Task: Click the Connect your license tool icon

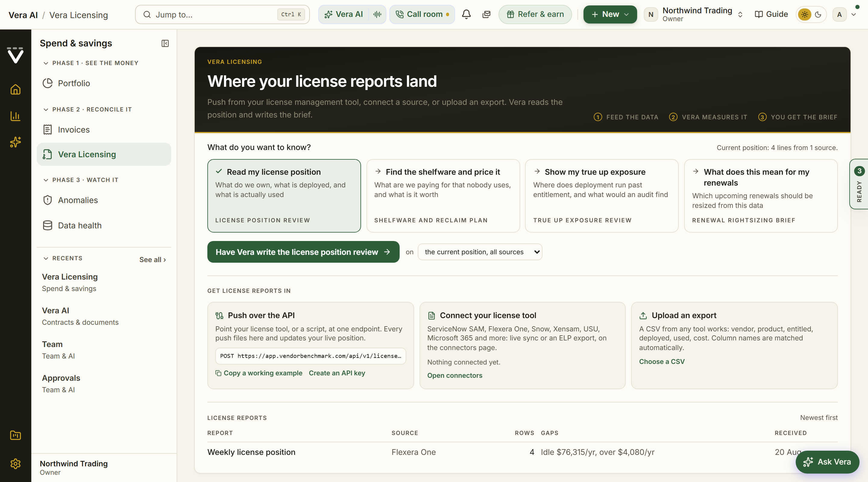Action: point(431,315)
